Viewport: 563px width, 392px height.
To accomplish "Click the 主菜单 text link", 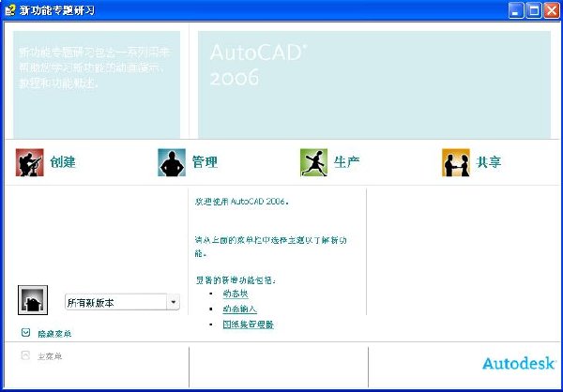I will click(50, 356).
